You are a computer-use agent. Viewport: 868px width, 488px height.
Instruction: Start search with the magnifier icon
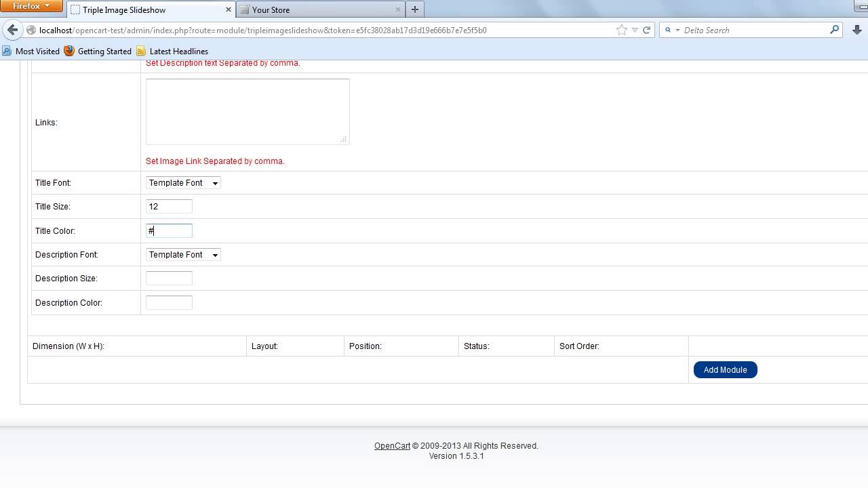point(834,30)
